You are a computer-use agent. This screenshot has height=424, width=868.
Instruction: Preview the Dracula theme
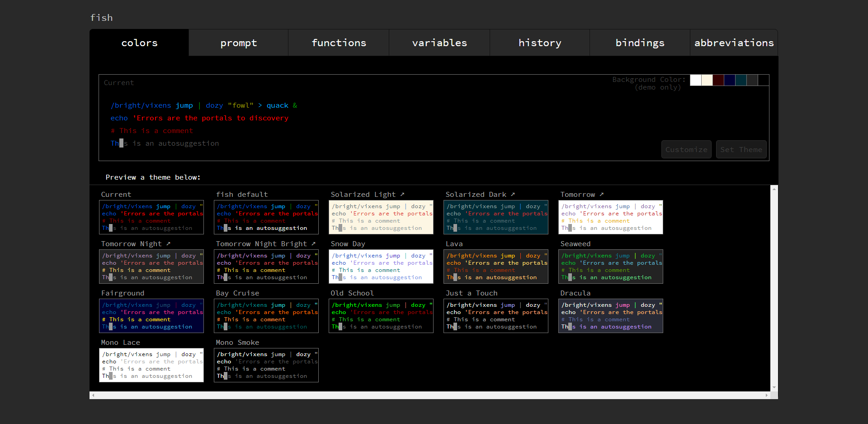tap(611, 316)
